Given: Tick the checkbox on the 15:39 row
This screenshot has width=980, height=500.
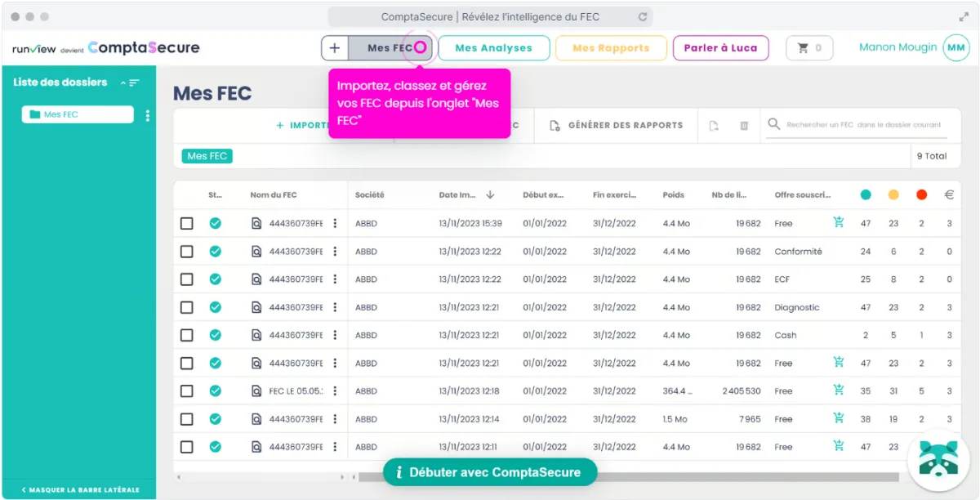Looking at the screenshot, I should 187,223.
